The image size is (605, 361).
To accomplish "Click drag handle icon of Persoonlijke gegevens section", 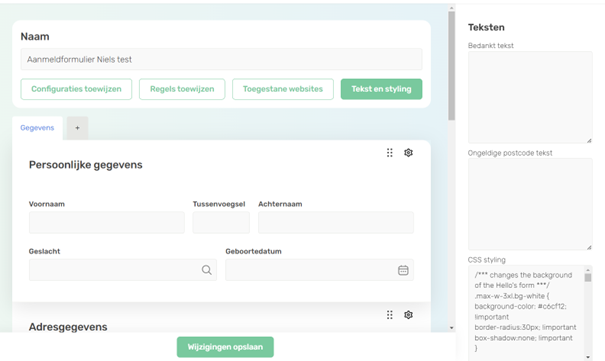I will [390, 153].
